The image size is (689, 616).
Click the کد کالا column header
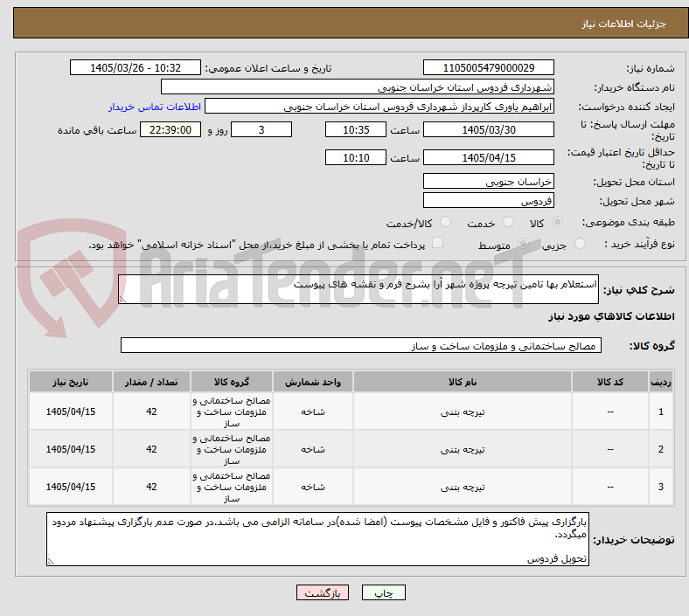coord(610,382)
